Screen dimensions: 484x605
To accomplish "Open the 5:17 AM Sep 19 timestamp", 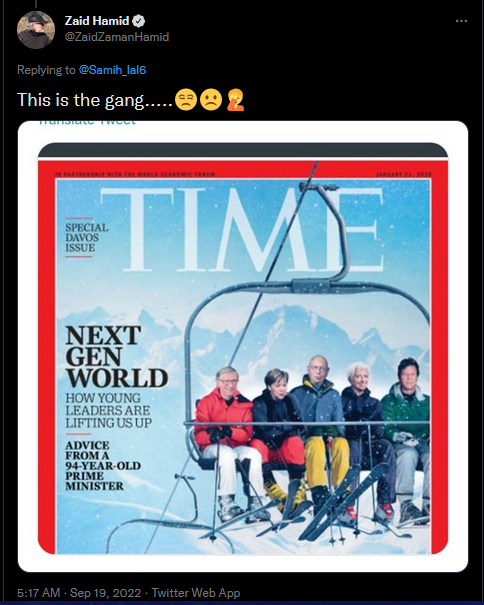I will tap(79, 593).
